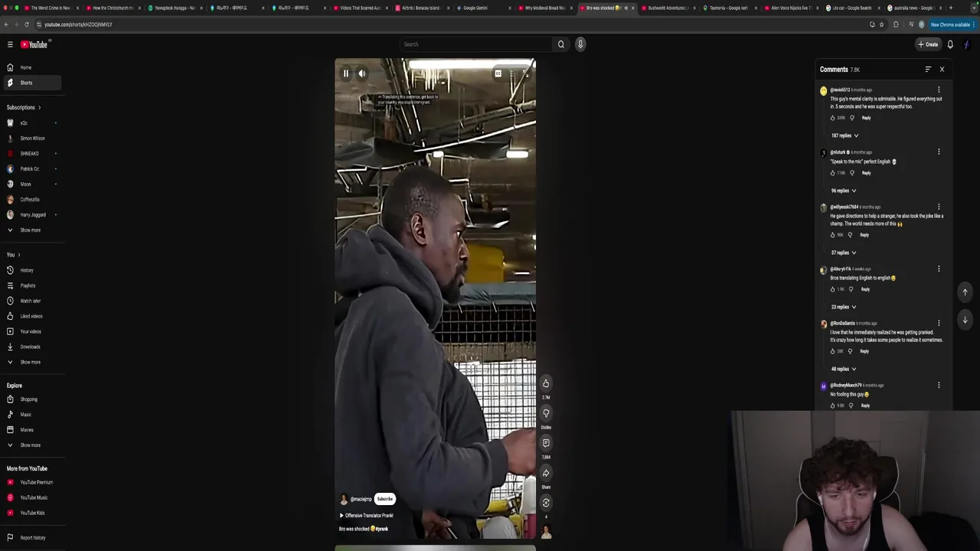Expand the 37 replies thread

coord(843,253)
